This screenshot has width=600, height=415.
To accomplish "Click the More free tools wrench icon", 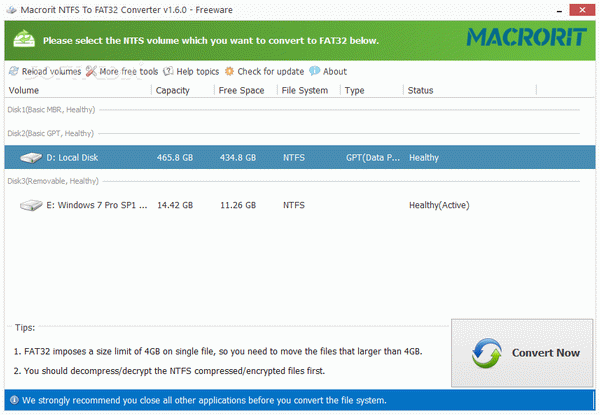I will click(x=91, y=71).
